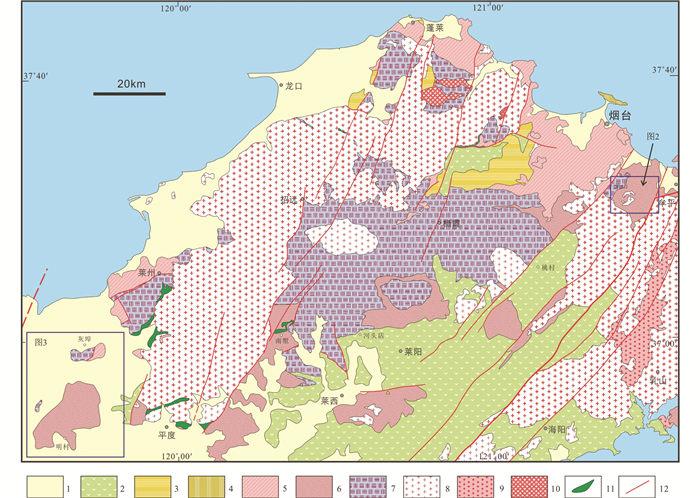Select the 龙口 city marker label
Image resolution: width=700 pixels, height=498 pixels.
click(x=293, y=87)
